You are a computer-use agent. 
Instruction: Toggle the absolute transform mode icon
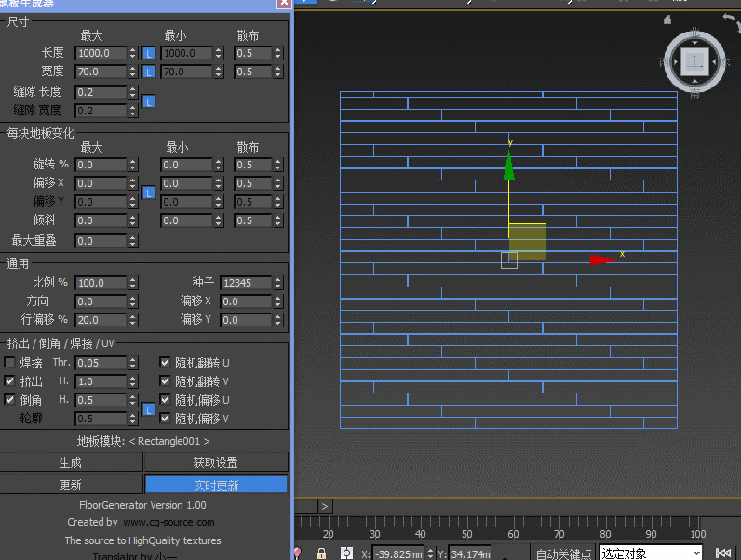coord(346,553)
